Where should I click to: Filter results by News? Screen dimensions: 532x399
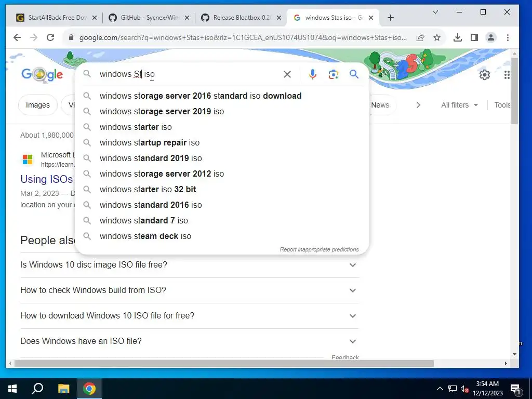point(380,105)
